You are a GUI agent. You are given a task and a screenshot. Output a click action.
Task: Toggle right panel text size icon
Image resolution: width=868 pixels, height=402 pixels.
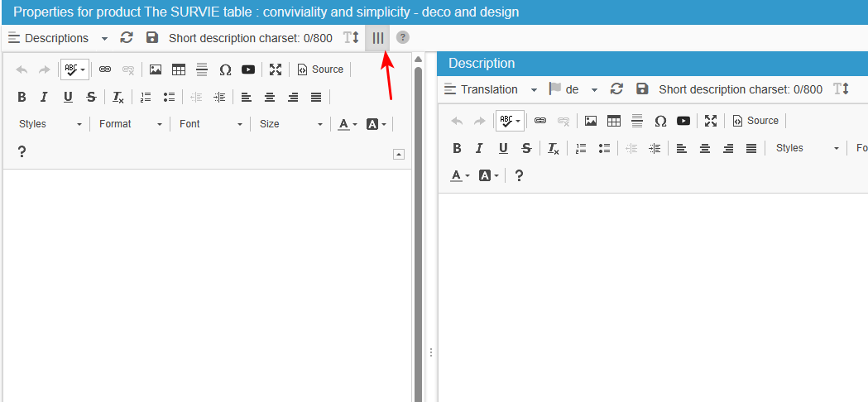842,89
